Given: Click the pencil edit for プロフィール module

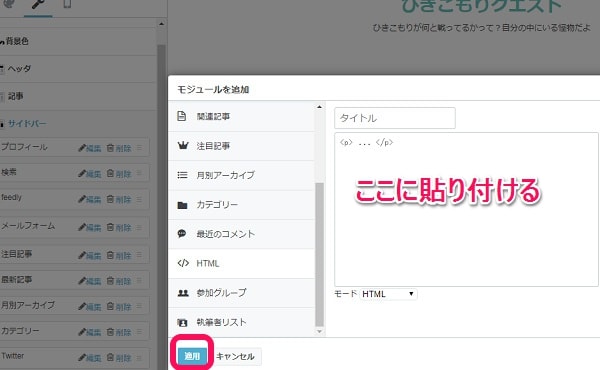Looking at the screenshot, I should 90,148.
